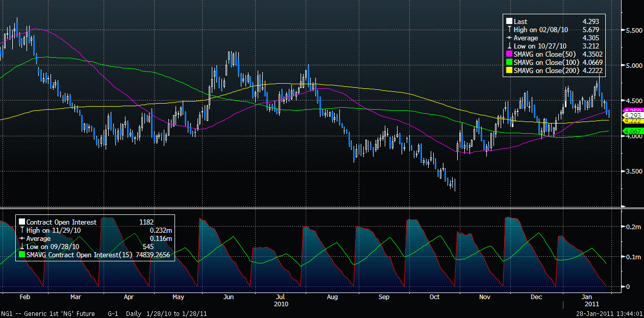644x318 pixels.
Task: Click the Average icon in open interest legend
Action: point(21,238)
